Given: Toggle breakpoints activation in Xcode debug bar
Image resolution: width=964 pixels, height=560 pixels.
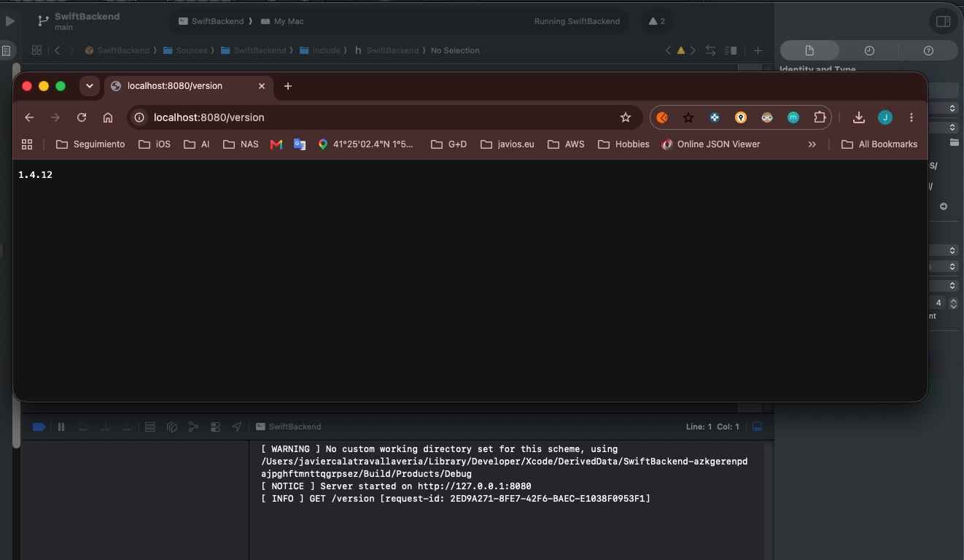Looking at the screenshot, I should (x=39, y=427).
